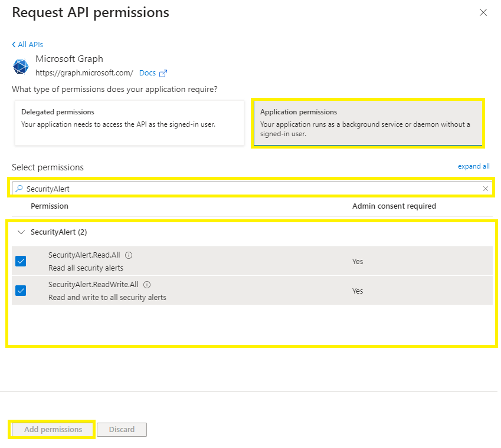Click the Permission column header

point(50,206)
